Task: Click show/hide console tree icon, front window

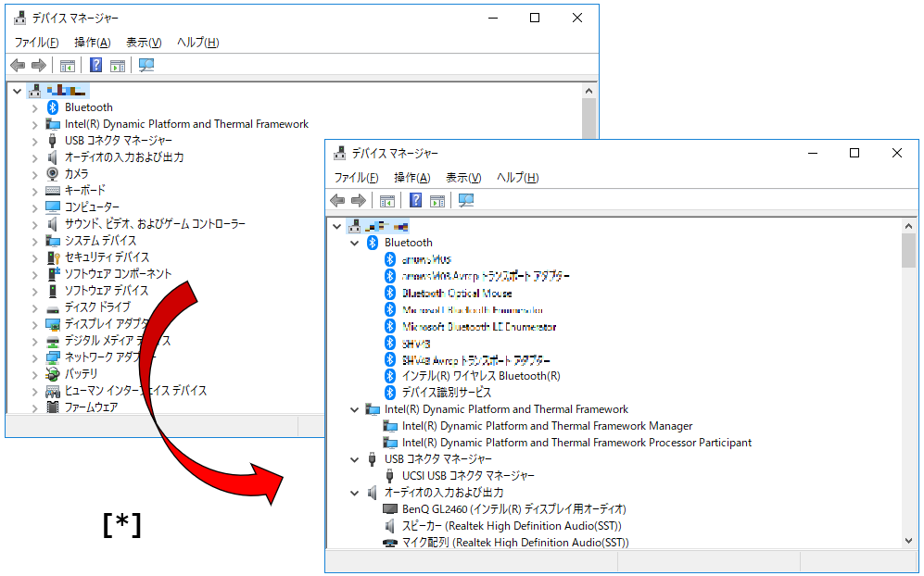Action: pyautogui.click(x=387, y=201)
